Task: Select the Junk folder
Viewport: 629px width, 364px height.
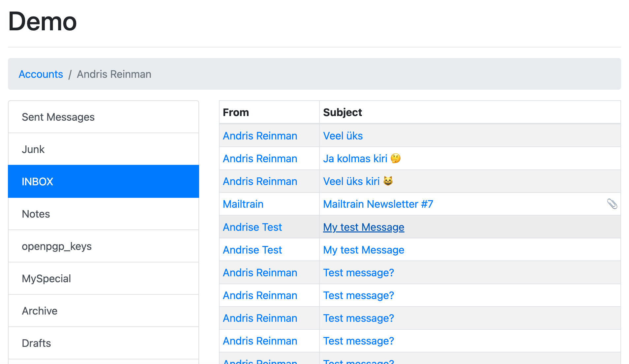Action: (x=33, y=149)
